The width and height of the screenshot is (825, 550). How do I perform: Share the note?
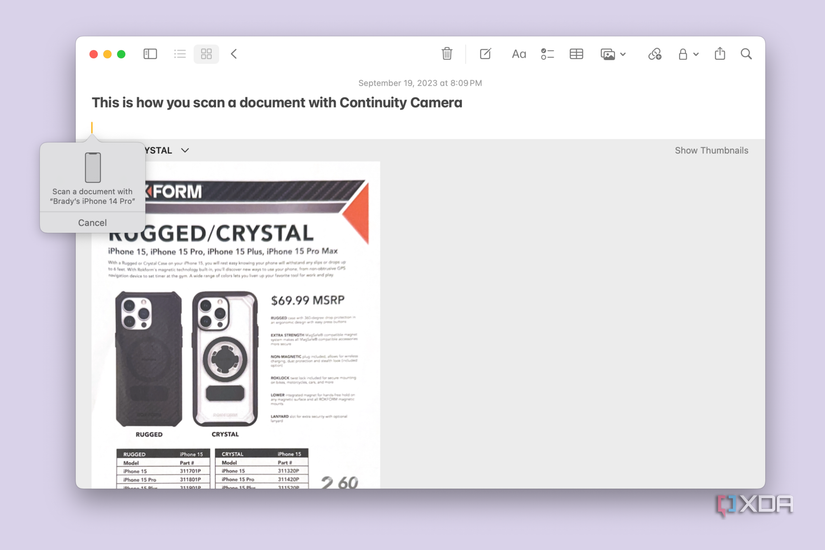pos(720,53)
